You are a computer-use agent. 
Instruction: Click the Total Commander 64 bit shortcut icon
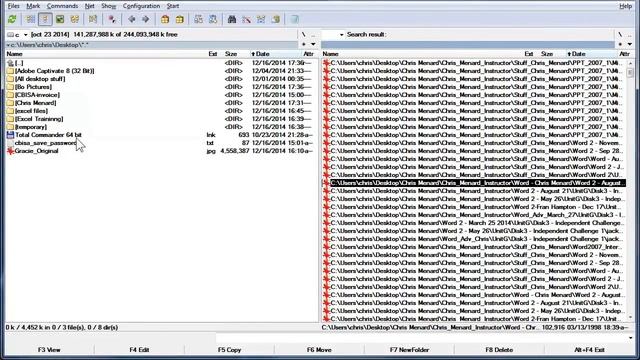[10, 135]
